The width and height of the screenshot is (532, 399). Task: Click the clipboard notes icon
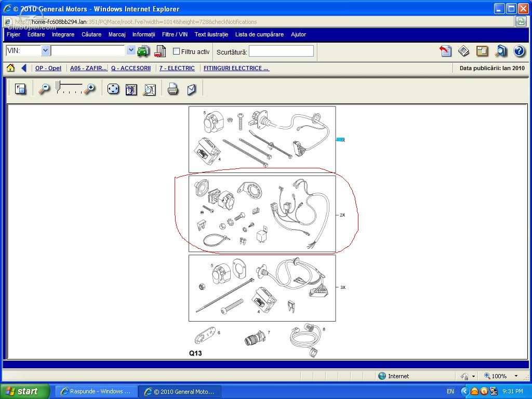[482, 51]
